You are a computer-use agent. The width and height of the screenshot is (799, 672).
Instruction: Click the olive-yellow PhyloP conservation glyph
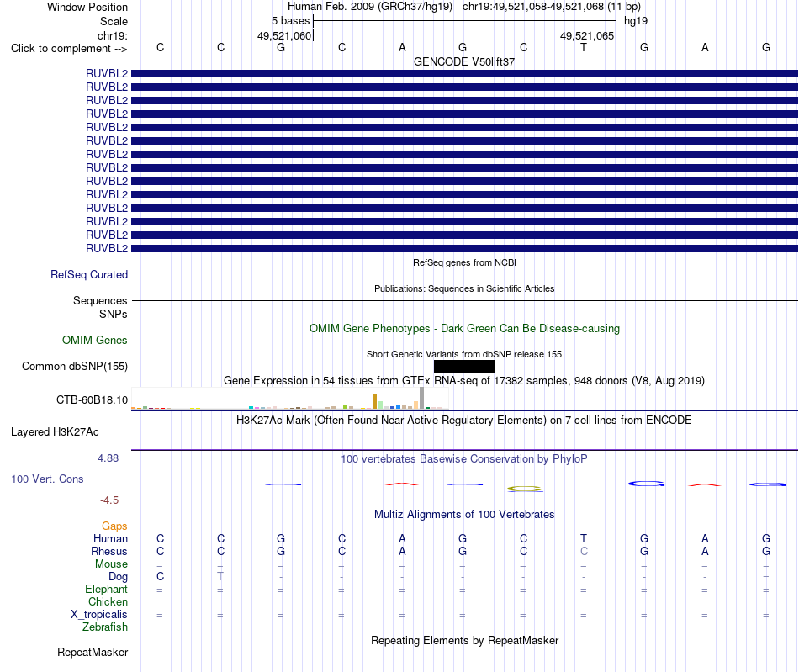pyautogui.click(x=525, y=489)
